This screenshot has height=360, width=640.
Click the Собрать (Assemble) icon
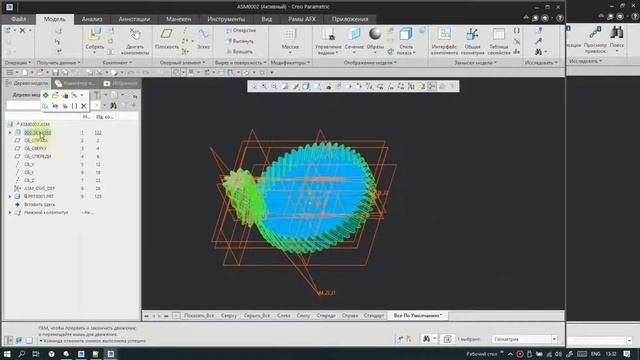[x=95, y=35]
